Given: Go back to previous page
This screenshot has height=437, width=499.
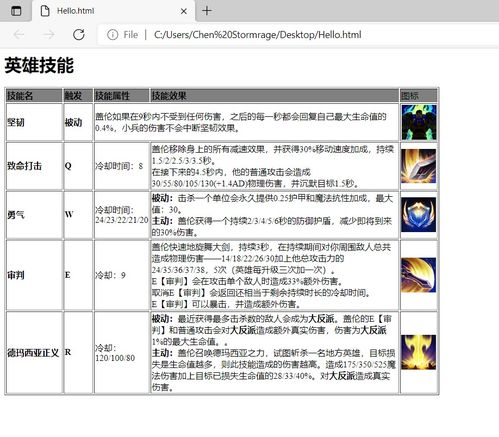Looking at the screenshot, I should [x=19, y=34].
